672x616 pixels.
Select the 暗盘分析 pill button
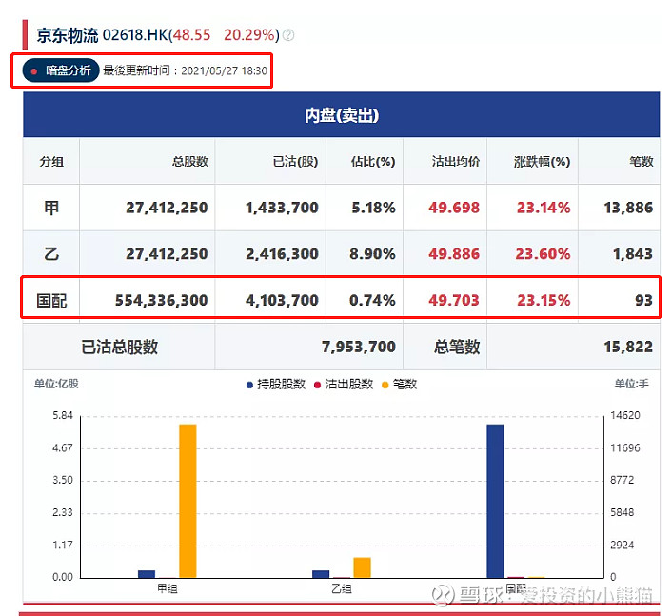(61, 70)
